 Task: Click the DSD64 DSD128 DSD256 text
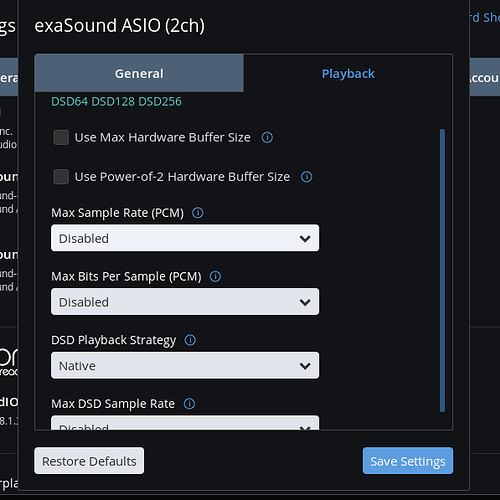pyautogui.click(x=116, y=101)
